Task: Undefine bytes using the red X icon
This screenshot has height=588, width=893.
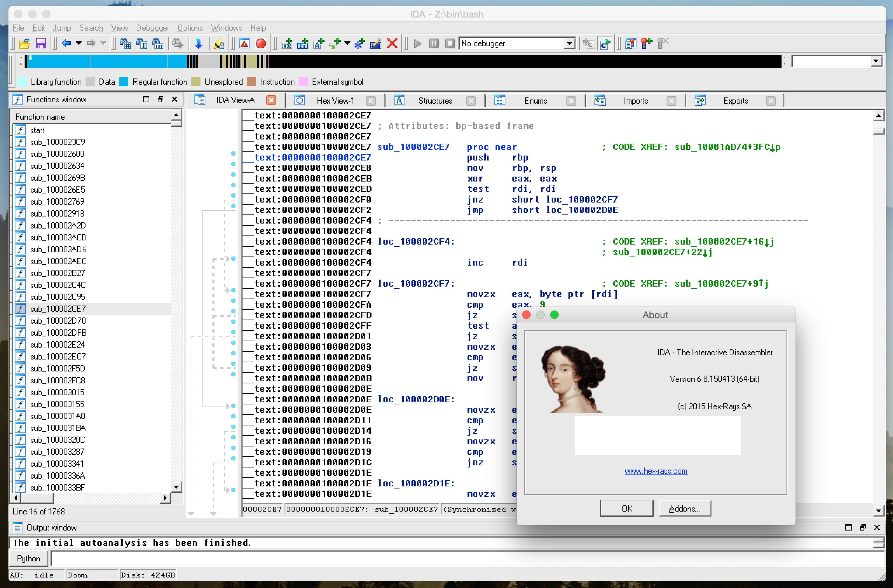Action: click(x=392, y=43)
